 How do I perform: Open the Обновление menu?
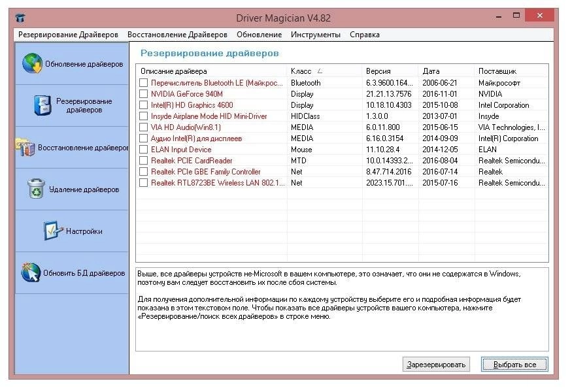pyautogui.click(x=260, y=35)
